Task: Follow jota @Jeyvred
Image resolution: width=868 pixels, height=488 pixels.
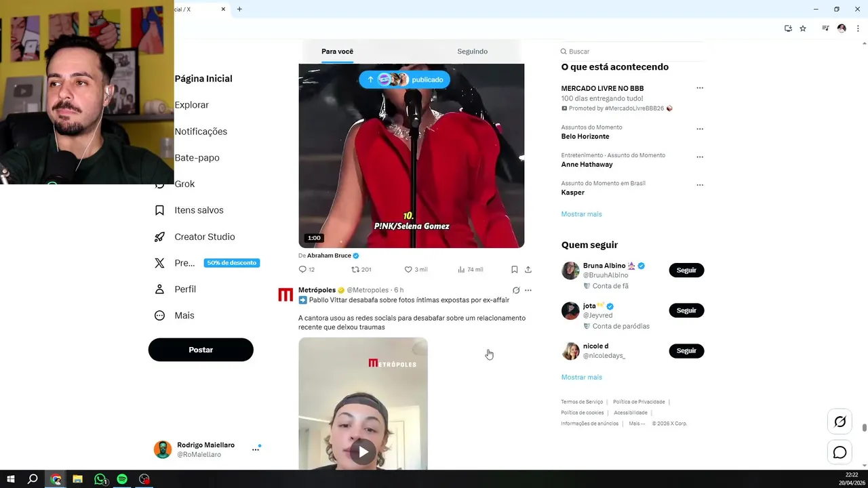Action: point(686,310)
